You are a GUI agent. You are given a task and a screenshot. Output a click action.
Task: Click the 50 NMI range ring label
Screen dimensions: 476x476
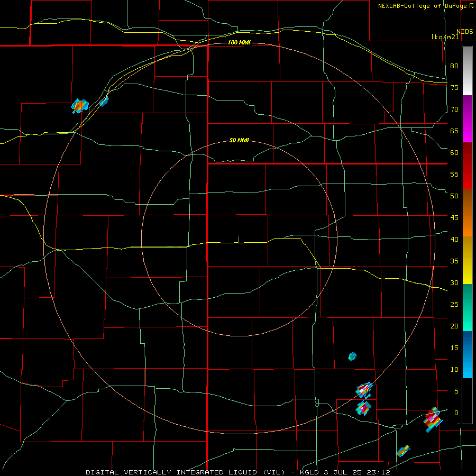pos(239,140)
